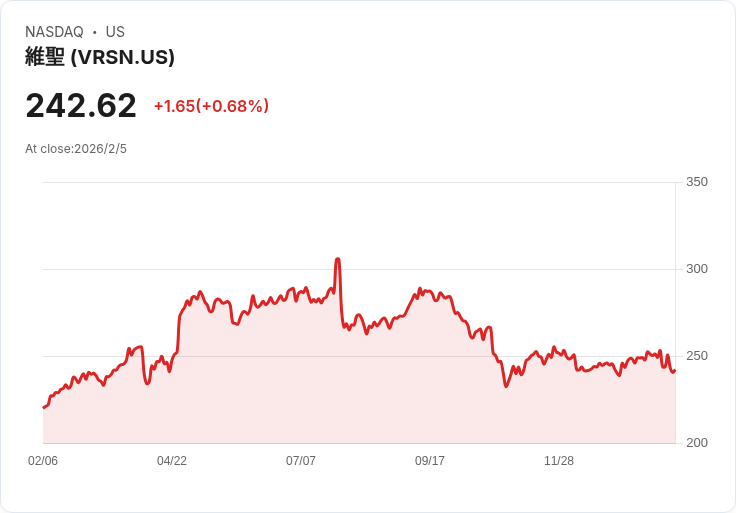Click the +1.65(+0.68%) price change

(211, 106)
